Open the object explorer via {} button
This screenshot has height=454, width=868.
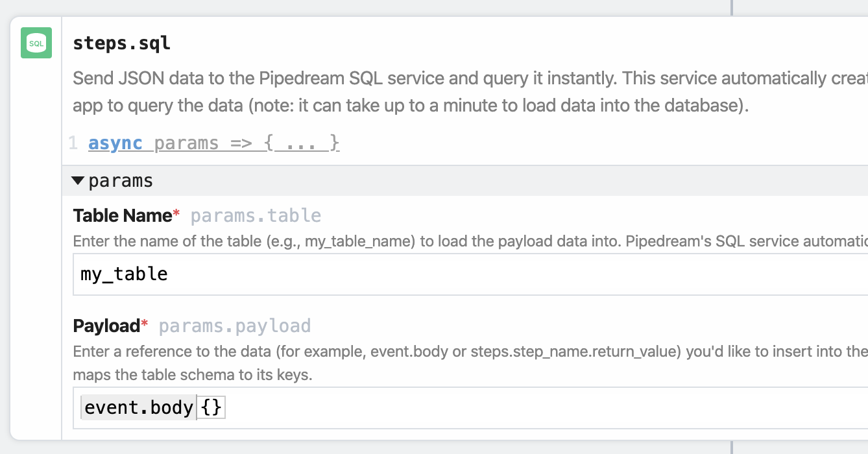click(211, 407)
